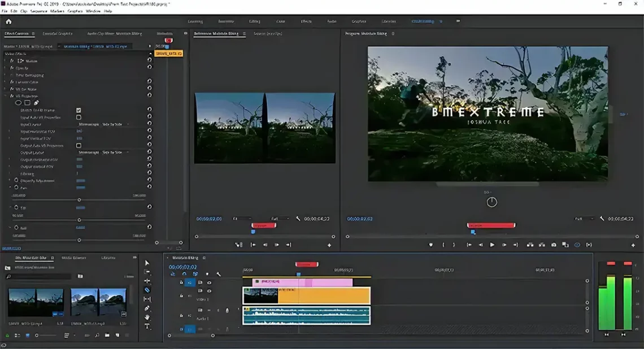Reset Motion effect parameters
Image resolution: width=644 pixels, height=349 pixels.
[x=150, y=60]
